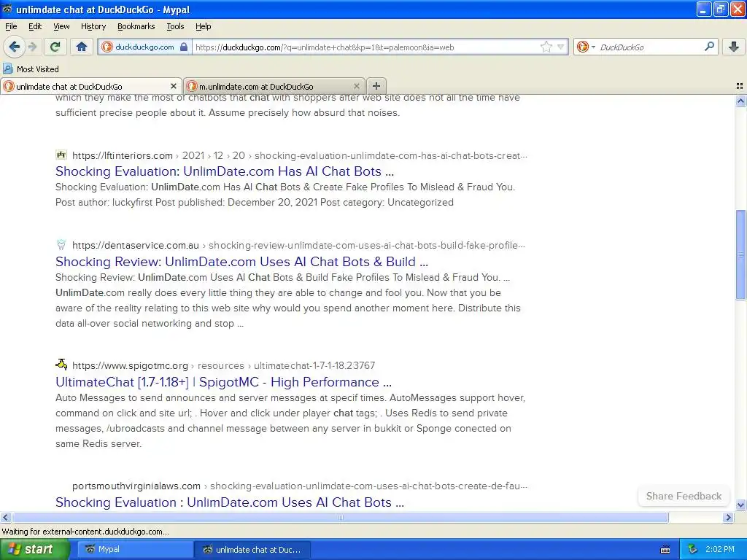Image resolution: width=747 pixels, height=560 pixels.
Task: Open the View menu
Action: tap(61, 26)
